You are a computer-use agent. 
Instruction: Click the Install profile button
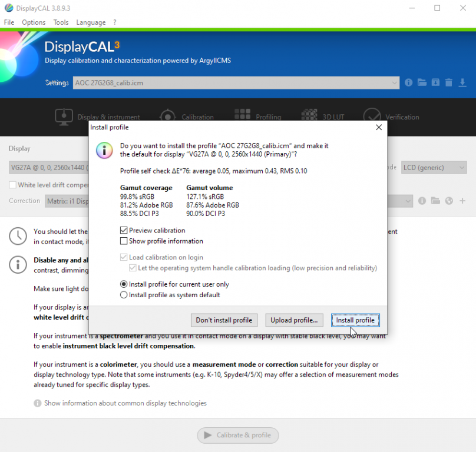pyautogui.click(x=355, y=320)
